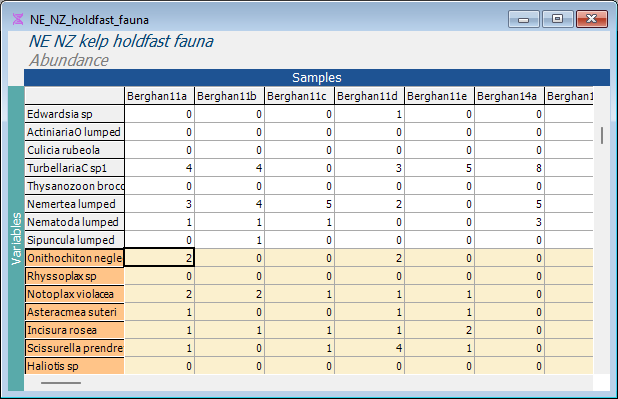The image size is (618, 399).
Task: Click Scissurella value under Berghan11d
Action: [x=369, y=348]
